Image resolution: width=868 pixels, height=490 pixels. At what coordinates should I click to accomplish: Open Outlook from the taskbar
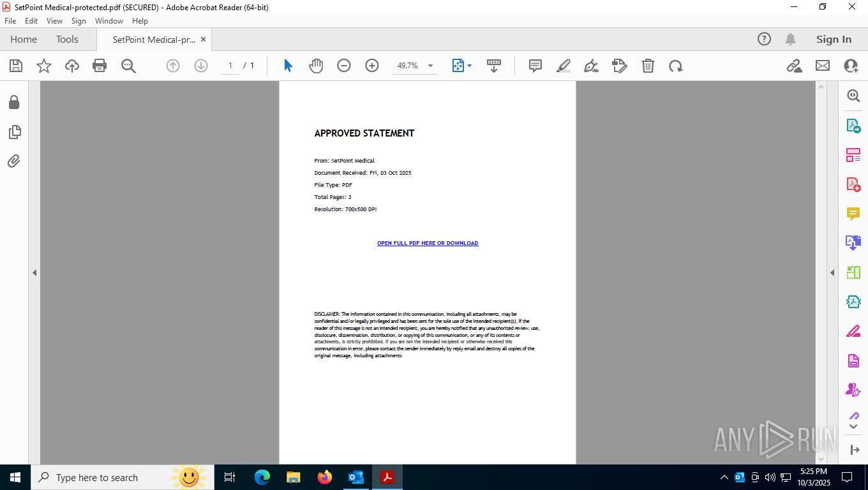355,477
